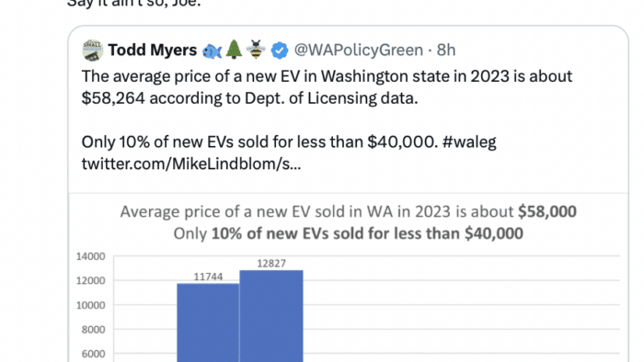Click the 8h timestamp
Image resolution: width=644 pixels, height=362 pixels.
(446, 50)
